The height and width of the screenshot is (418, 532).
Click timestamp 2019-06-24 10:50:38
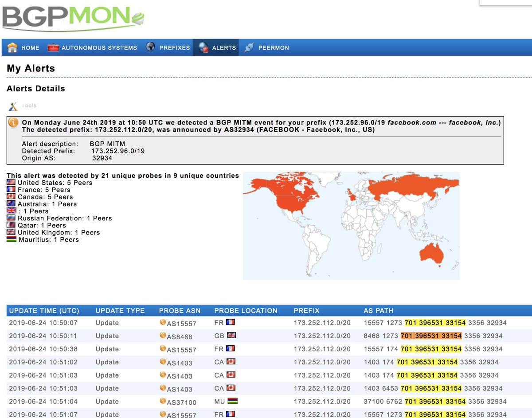43,349
